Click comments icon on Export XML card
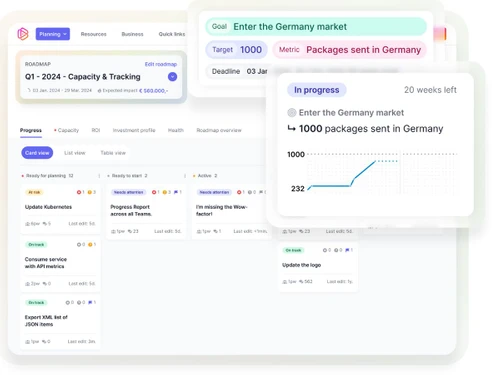The width and height of the screenshot is (500, 375). 44,342
